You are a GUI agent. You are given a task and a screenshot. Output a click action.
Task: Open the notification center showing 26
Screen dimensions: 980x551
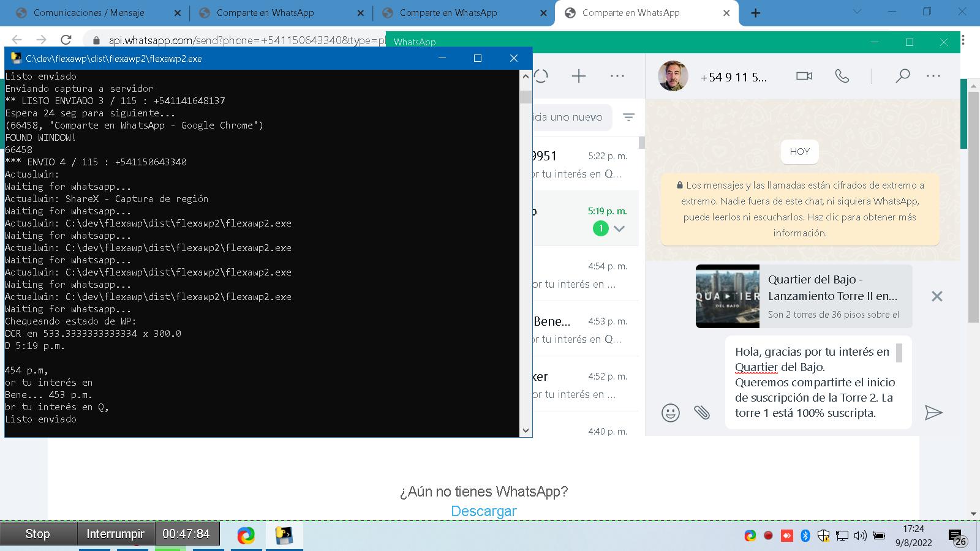click(x=958, y=538)
